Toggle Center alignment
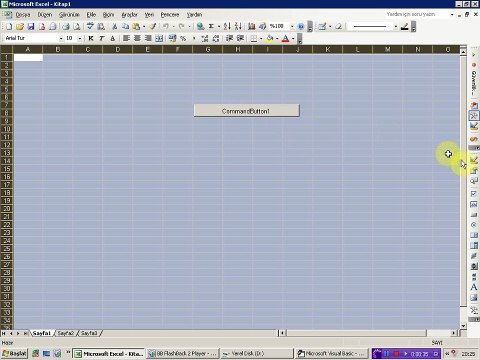The height and width of the screenshot is (360, 480). (x=137, y=38)
